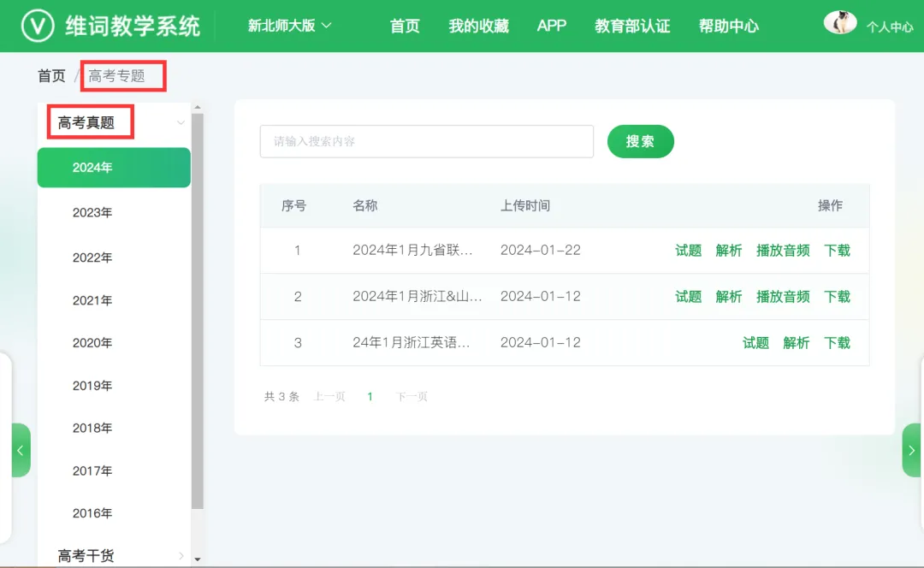Screen dimensions: 924x568
Task: Open 帮助中心
Action: [x=729, y=26]
